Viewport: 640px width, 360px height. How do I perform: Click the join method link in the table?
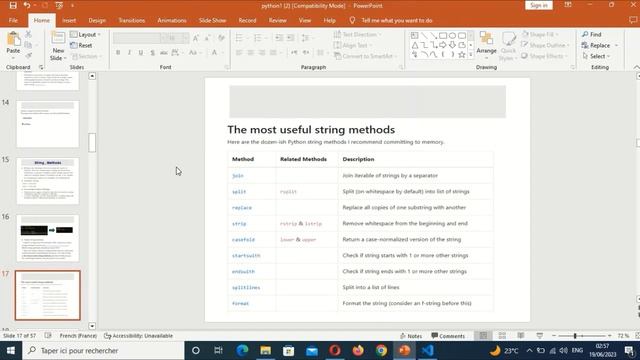pos(238,176)
